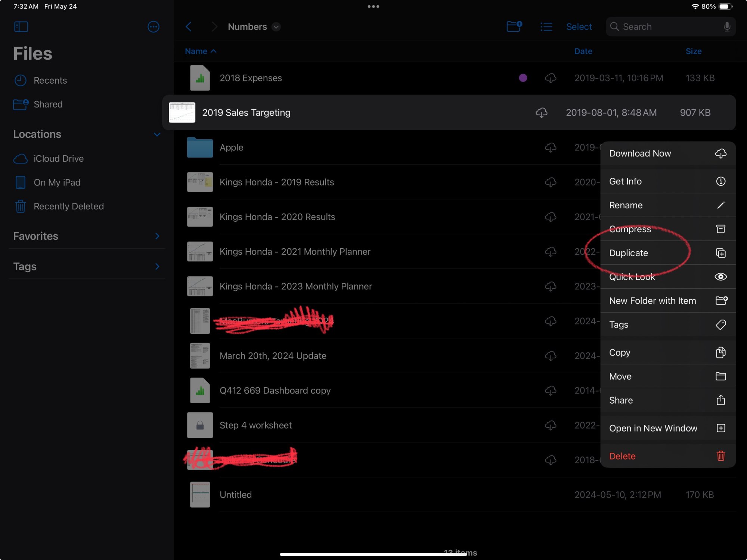Collapse the Locations section chevron
Screen dimensions: 747x560
coord(157,134)
